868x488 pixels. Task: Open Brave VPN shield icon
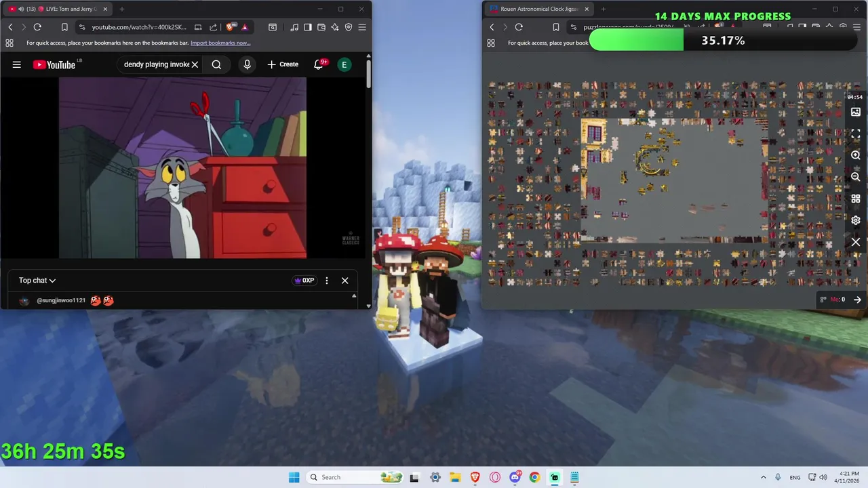349,27
